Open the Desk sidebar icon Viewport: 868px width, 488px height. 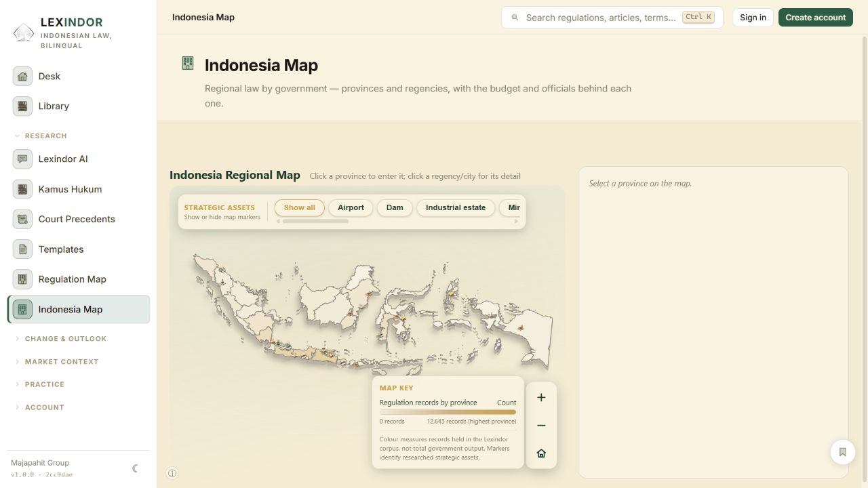coord(22,76)
